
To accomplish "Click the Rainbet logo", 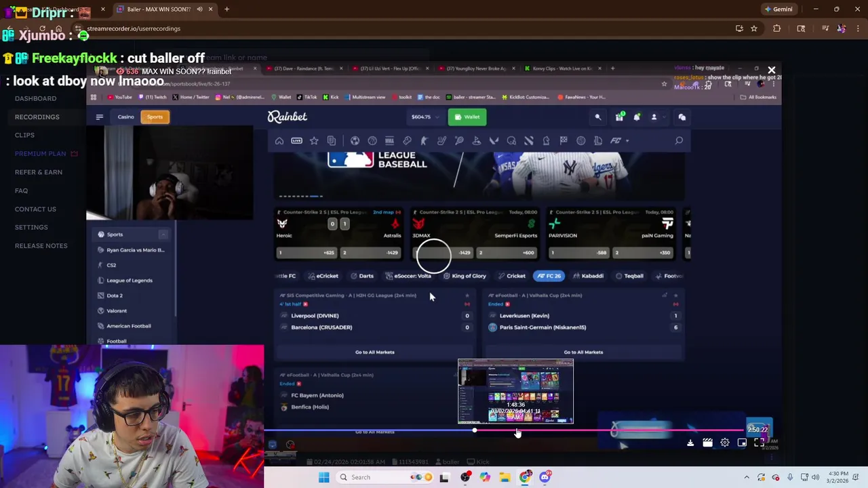I will (x=287, y=117).
